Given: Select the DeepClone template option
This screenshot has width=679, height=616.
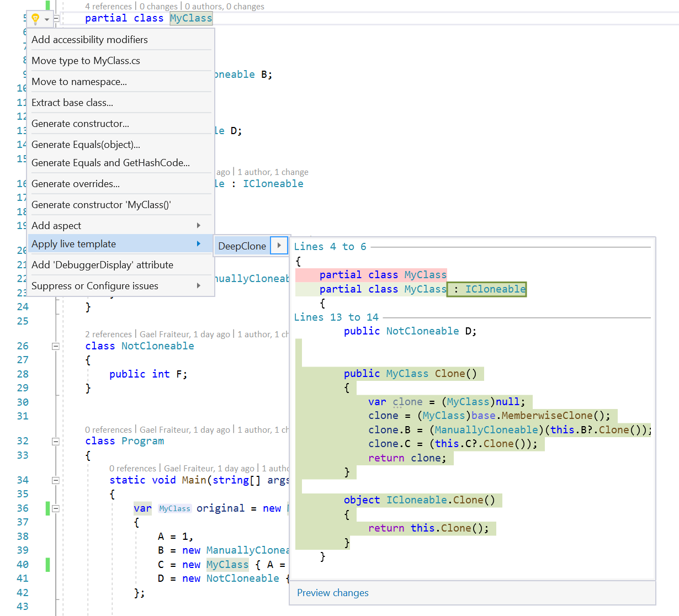Looking at the screenshot, I should pos(242,246).
